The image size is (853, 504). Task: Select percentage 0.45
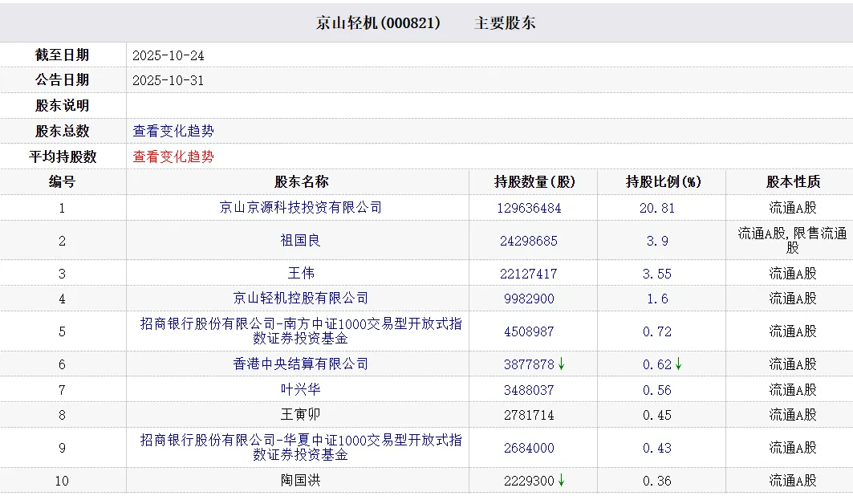657,415
